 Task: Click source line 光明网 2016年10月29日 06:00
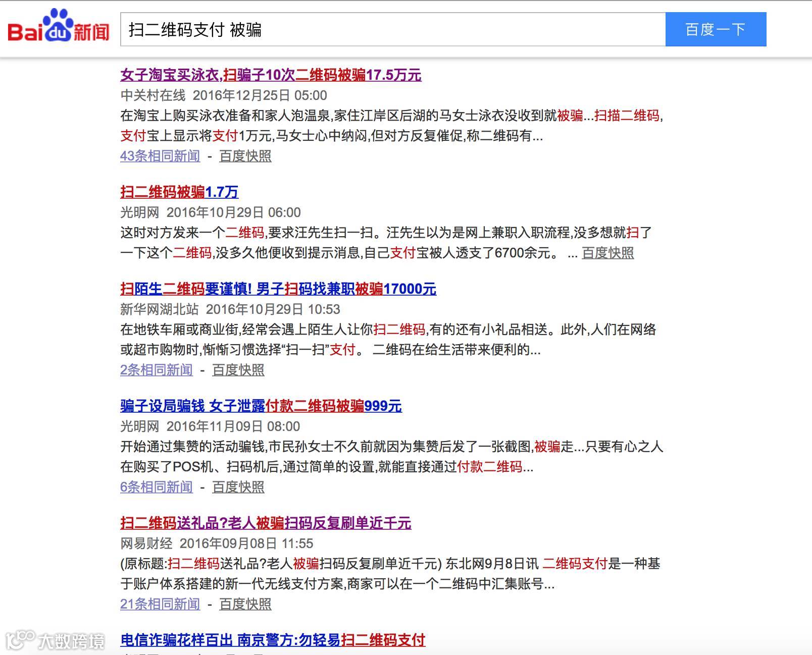(x=211, y=212)
